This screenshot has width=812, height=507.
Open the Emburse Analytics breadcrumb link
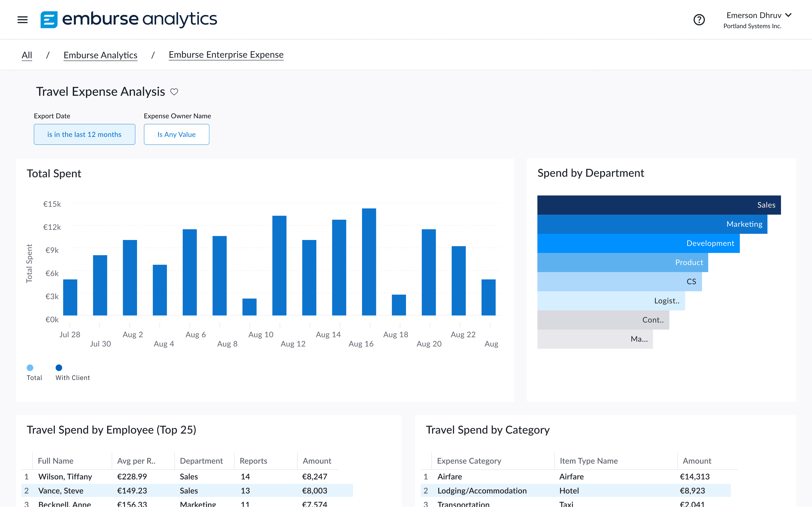(x=100, y=55)
